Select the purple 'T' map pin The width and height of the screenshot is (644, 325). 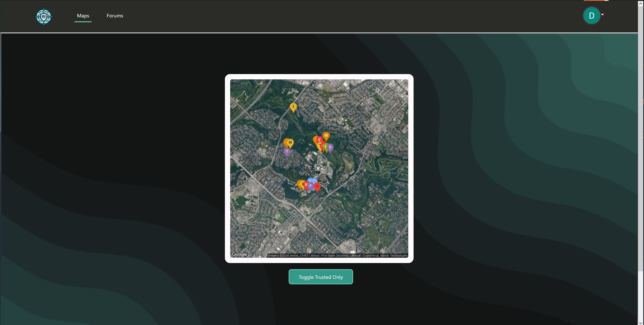click(287, 152)
